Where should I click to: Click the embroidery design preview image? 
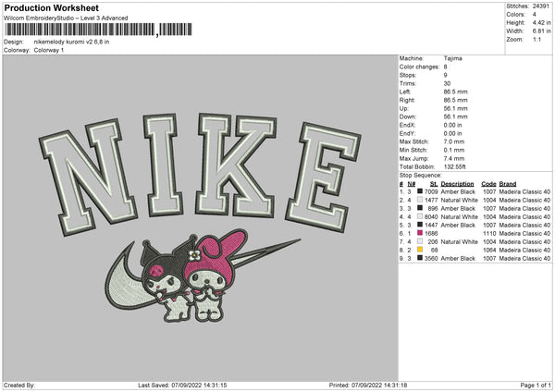click(201, 218)
